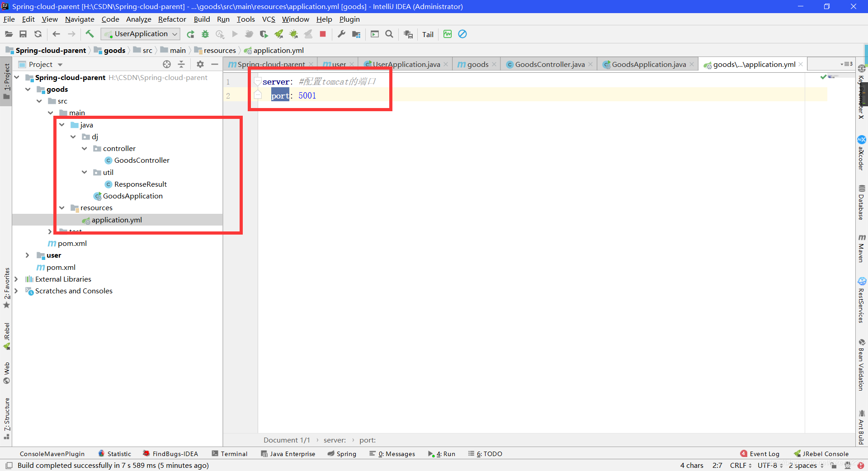868x471 pixels.
Task: Collapse the goods module in tree
Action: (x=28, y=89)
